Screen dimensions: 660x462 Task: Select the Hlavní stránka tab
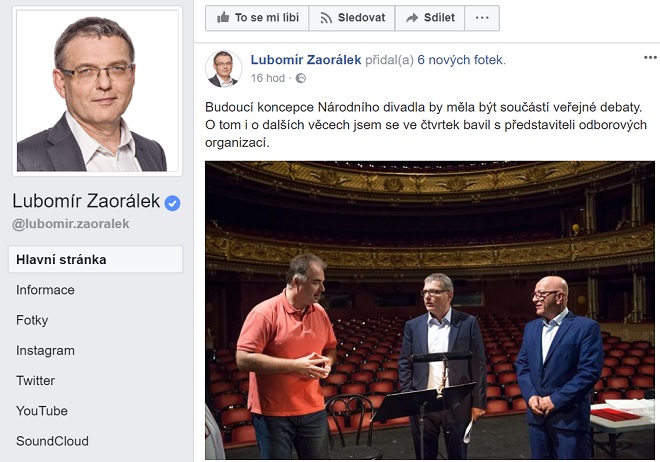click(96, 260)
